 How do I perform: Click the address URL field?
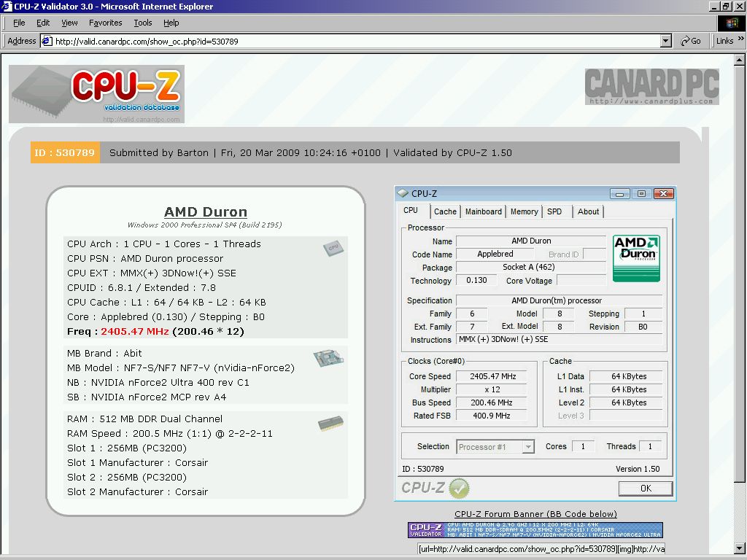tap(356, 41)
